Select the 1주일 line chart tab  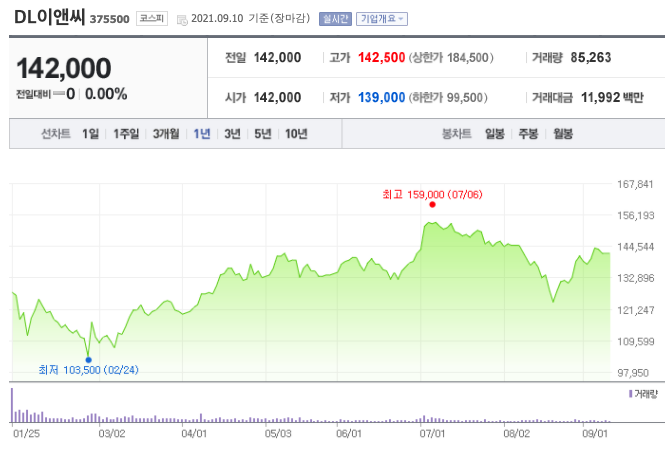pyautogui.click(x=126, y=134)
